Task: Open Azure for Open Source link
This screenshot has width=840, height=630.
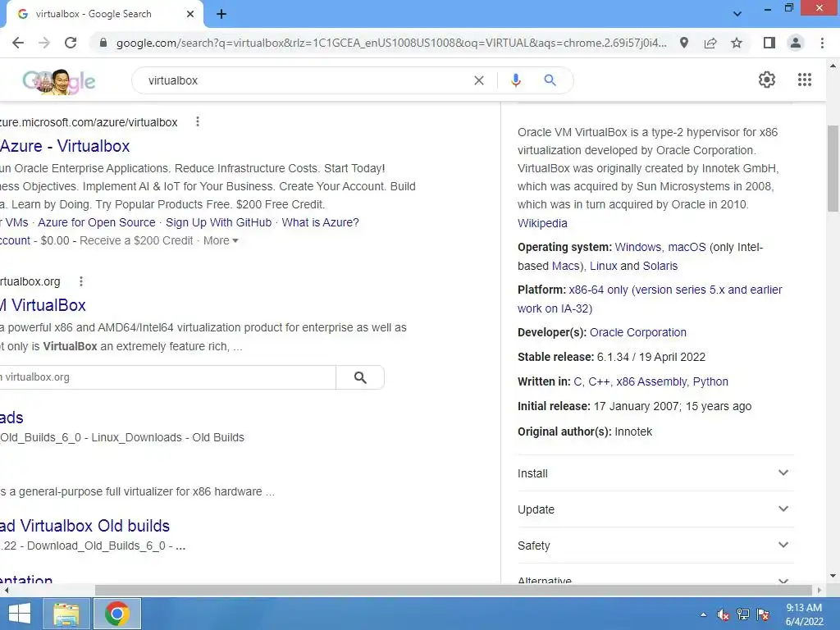Action: coord(97,222)
